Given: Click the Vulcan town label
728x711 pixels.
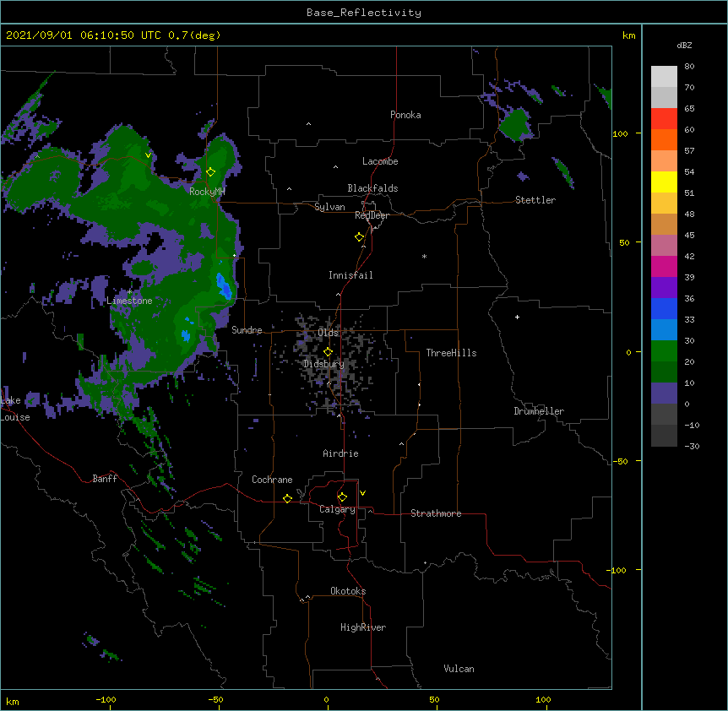Looking at the screenshot, I should (x=459, y=669).
